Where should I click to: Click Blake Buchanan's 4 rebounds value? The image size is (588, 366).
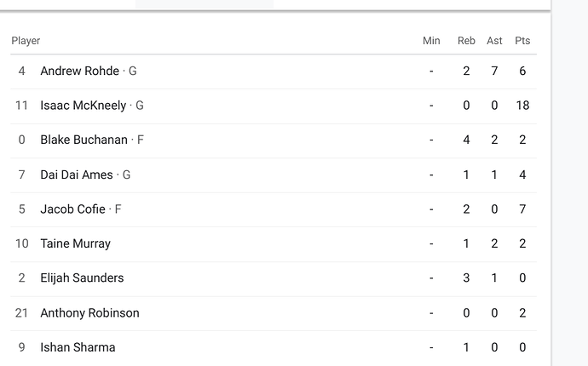(466, 140)
